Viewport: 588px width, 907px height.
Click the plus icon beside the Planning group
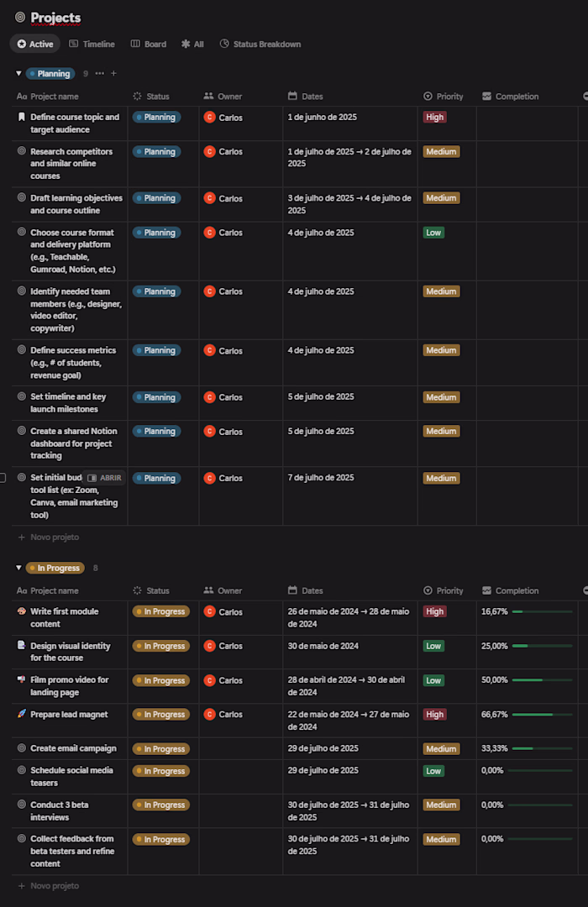point(114,74)
